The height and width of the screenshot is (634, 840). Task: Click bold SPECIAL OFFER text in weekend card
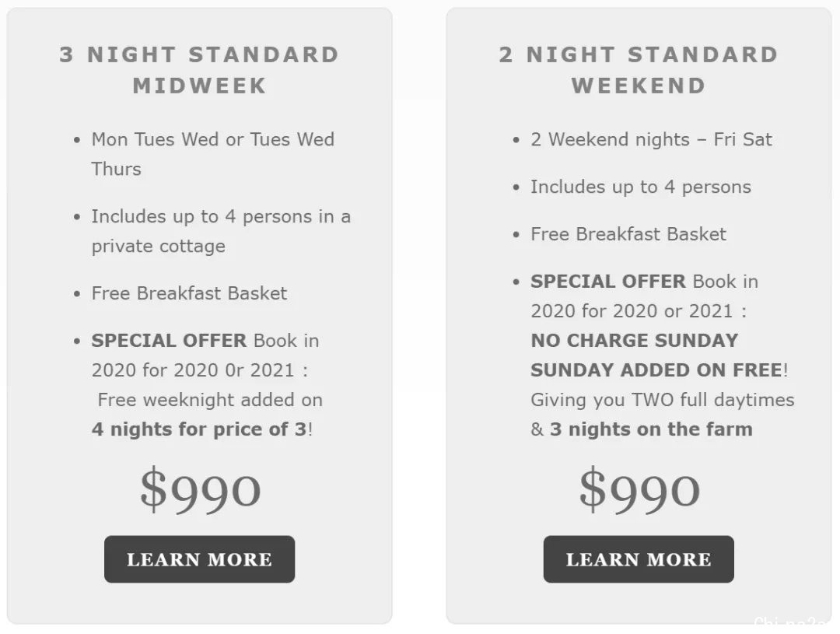pyautogui.click(x=608, y=282)
